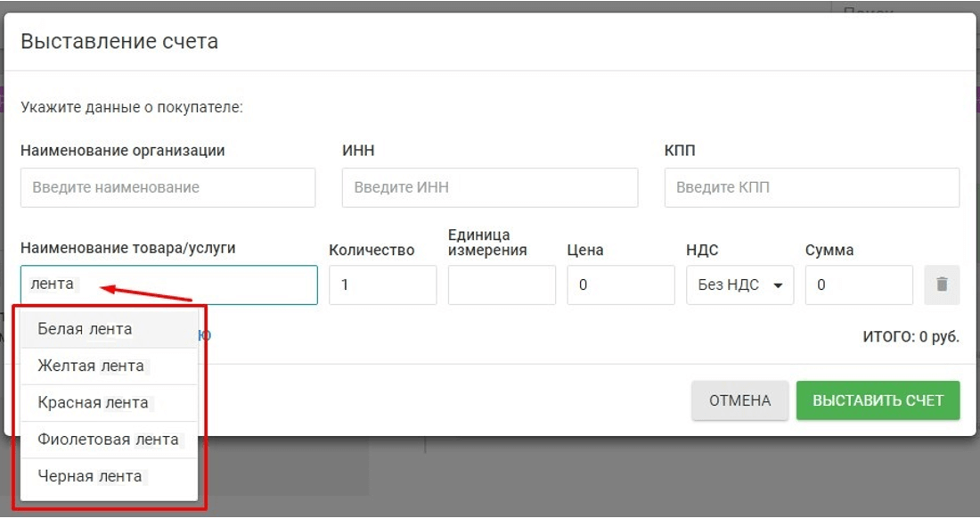980x519 pixels.
Task: Focus the Количество field
Action: (x=382, y=285)
